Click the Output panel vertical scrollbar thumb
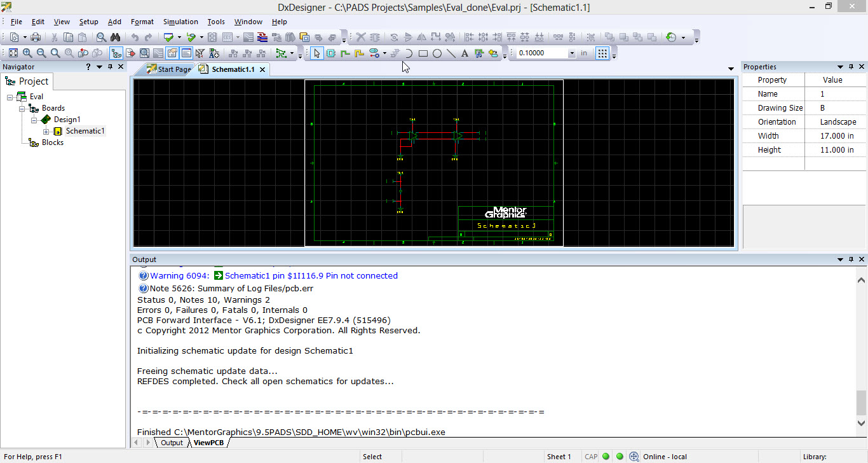 coord(862,402)
